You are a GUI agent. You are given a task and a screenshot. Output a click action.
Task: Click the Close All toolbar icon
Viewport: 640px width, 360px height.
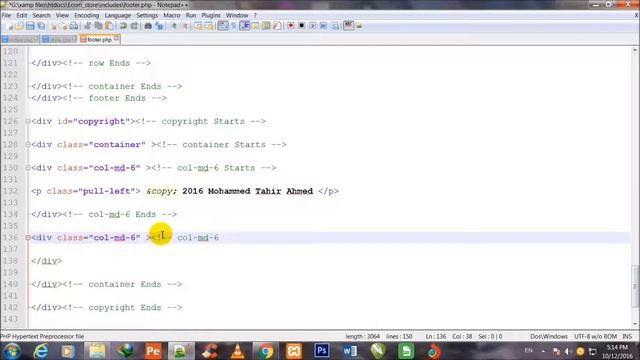coord(63,26)
